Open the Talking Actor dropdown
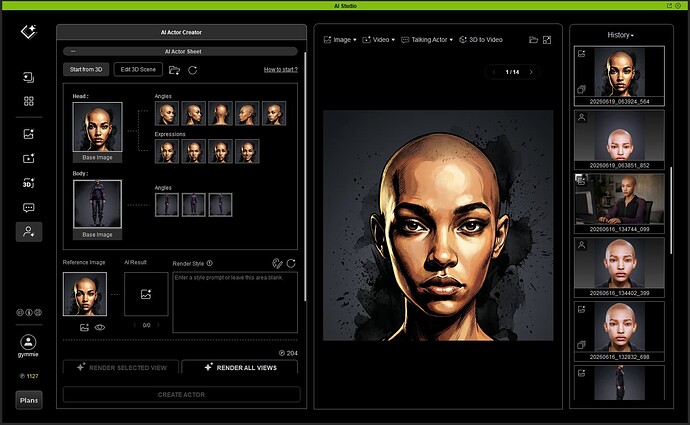Viewport: 690px width, 425px height. coord(427,40)
